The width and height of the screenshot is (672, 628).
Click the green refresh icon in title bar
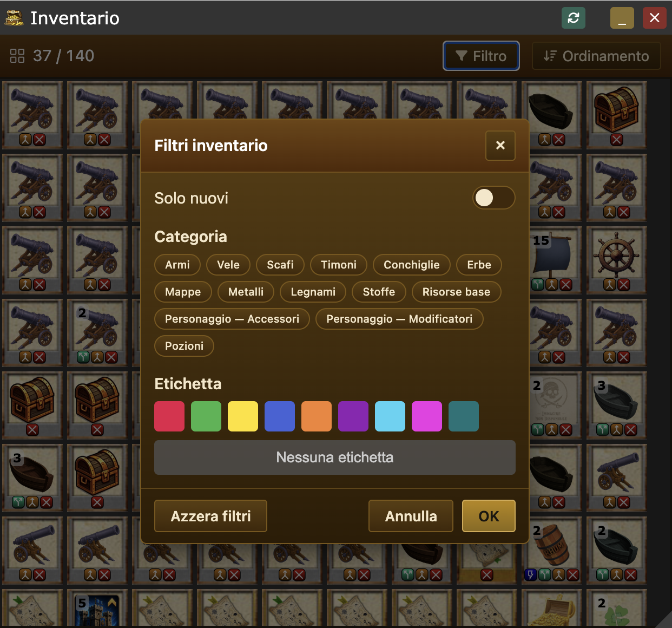574,18
